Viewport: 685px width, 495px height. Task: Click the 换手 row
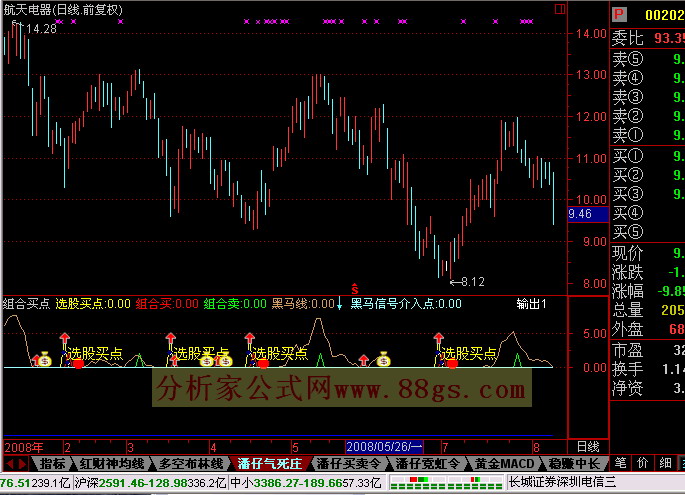tap(647, 369)
